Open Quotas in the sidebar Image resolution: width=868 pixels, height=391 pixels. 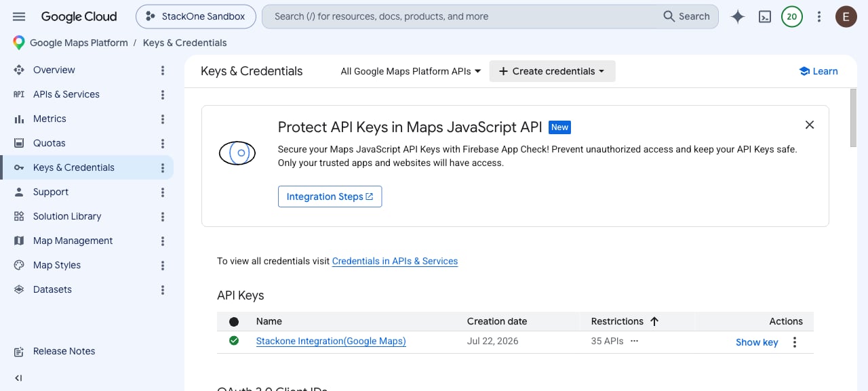pyautogui.click(x=50, y=143)
